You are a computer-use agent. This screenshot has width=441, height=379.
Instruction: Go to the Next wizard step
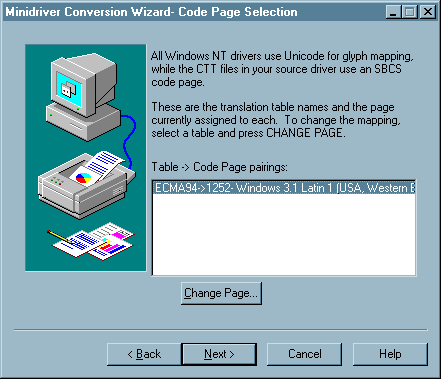219,354
